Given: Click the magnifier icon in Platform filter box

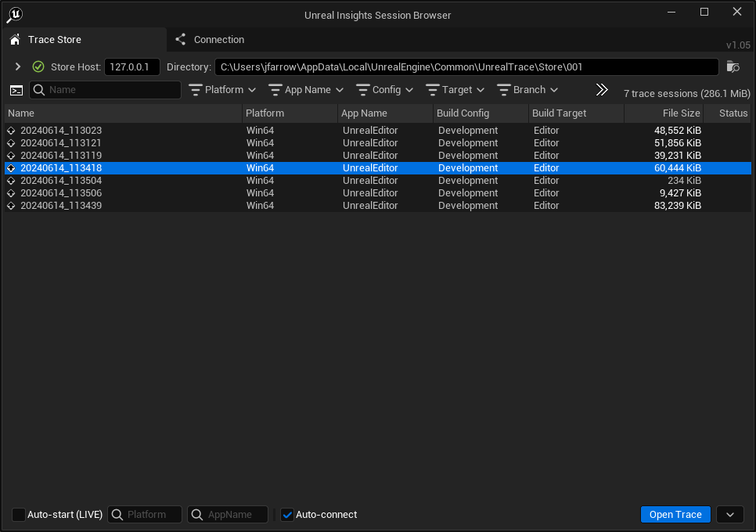Looking at the screenshot, I should tap(117, 515).
